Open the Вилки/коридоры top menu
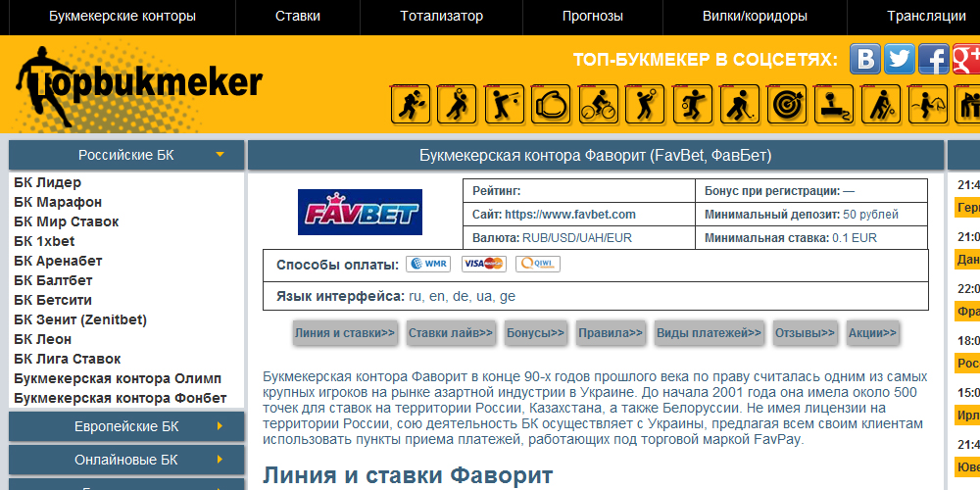Viewport: 980px width, 490px height. coord(755,17)
